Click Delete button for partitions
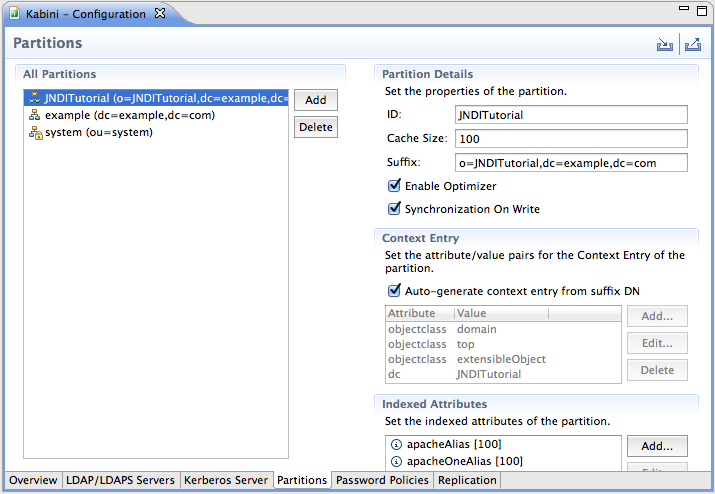 coord(316,127)
